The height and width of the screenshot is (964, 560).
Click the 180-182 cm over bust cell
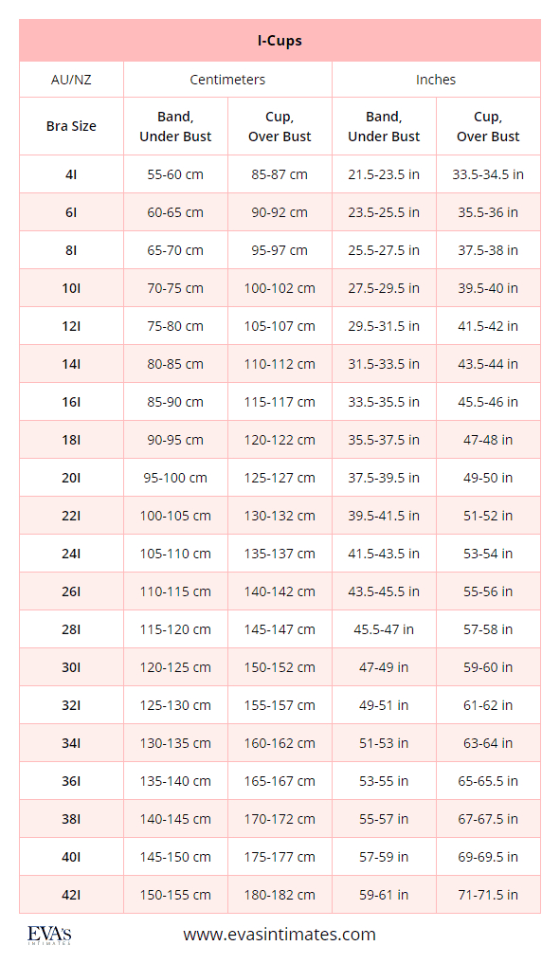(x=280, y=895)
